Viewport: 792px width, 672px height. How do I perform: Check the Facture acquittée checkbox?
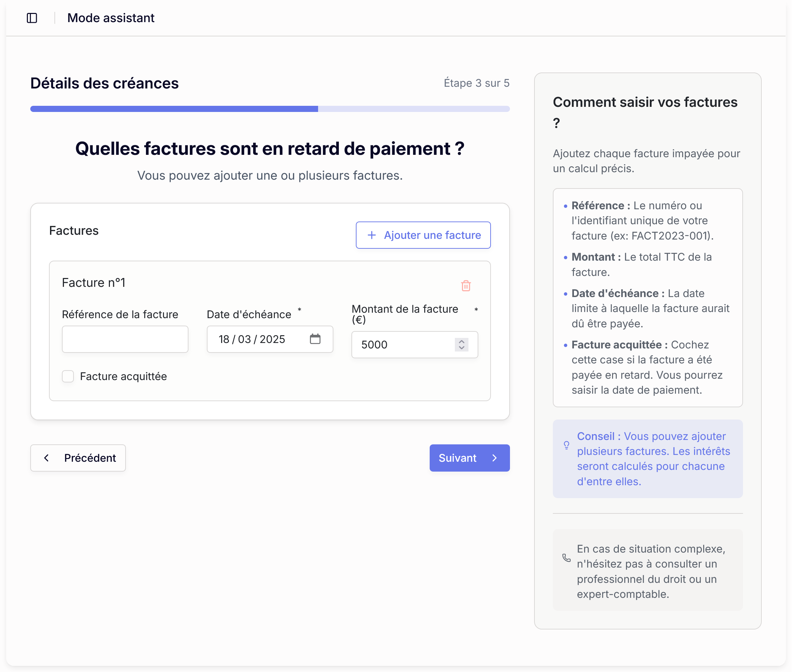click(x=68, y=376)
